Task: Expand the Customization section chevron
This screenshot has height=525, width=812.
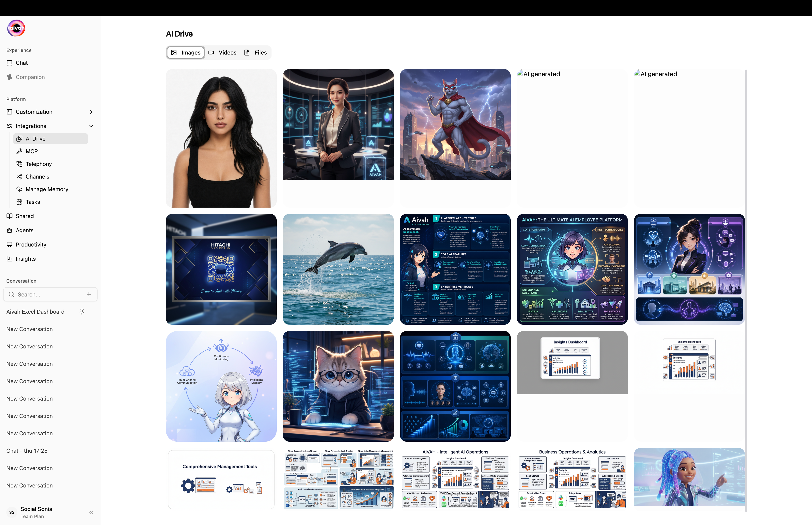Action: pyautogui.click(x=91, y=112)
